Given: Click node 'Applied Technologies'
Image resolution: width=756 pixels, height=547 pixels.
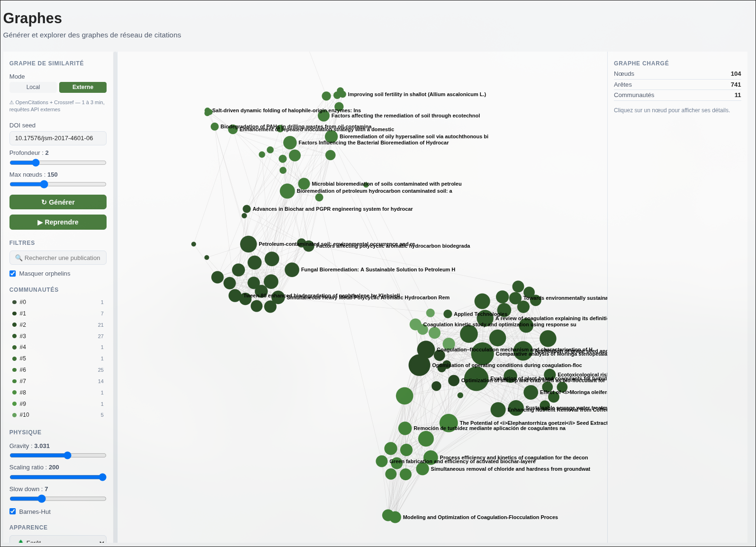Looking at the screenshot, I should (x=448, y=314).
